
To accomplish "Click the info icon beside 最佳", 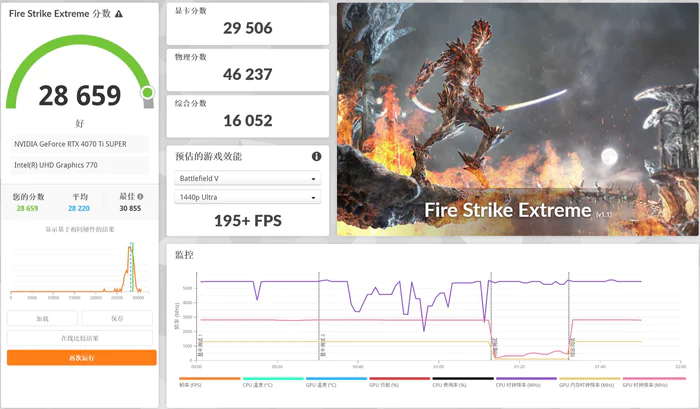I will [x=140, y=196].
